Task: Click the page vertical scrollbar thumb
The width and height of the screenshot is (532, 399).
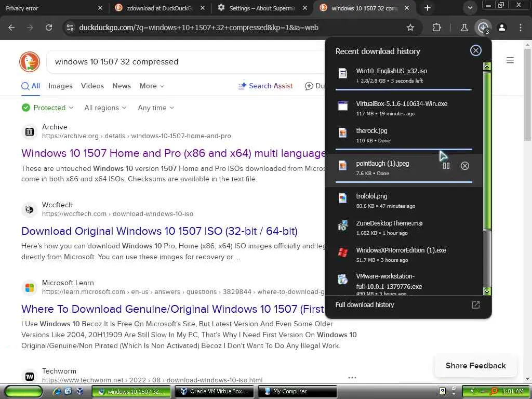Action: [x=527, y=95]
